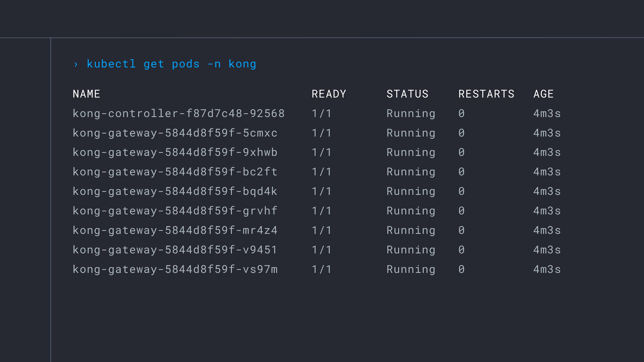Click the 4m3s age of vs97m pod
This screenshot has width=644, height=362.
pyautogui.click(x=547, y=269)
